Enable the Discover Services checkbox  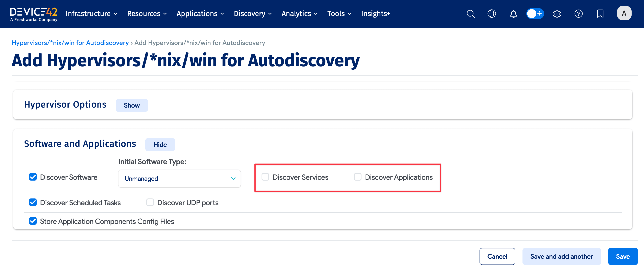(x=265, y=177)
